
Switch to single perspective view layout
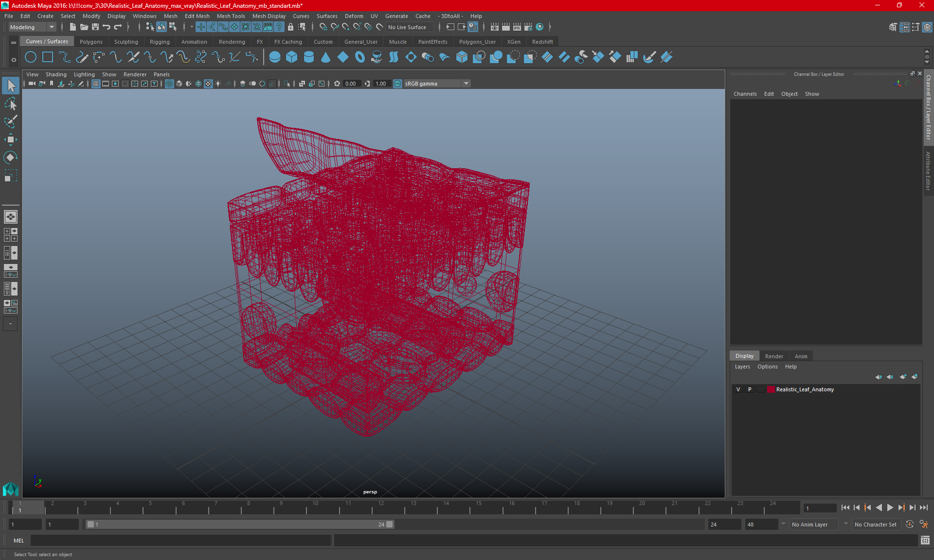[11, 217]
